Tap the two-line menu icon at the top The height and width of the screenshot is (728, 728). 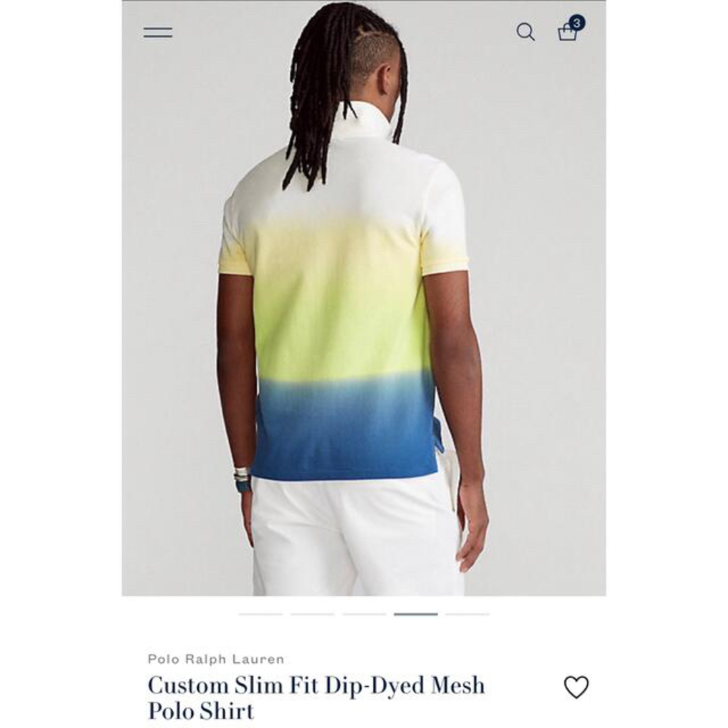tap(158, 32)
